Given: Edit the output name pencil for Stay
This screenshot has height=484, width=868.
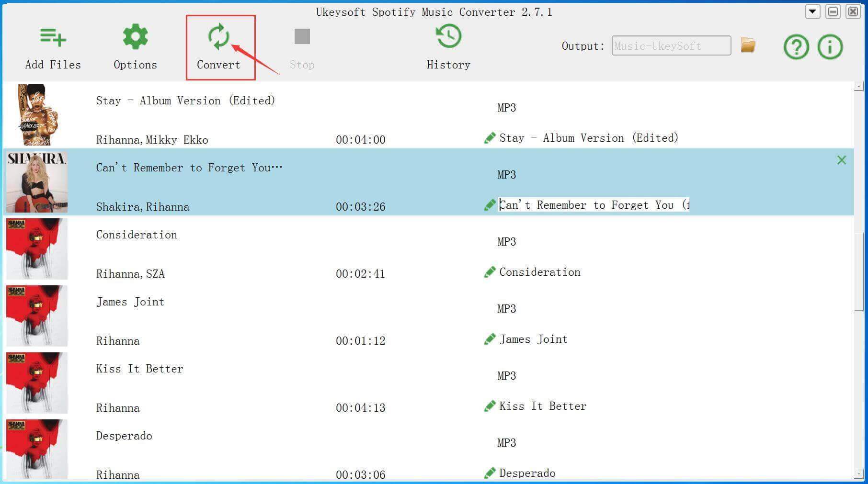Looking at the screenshot, I should pos(490,138).
